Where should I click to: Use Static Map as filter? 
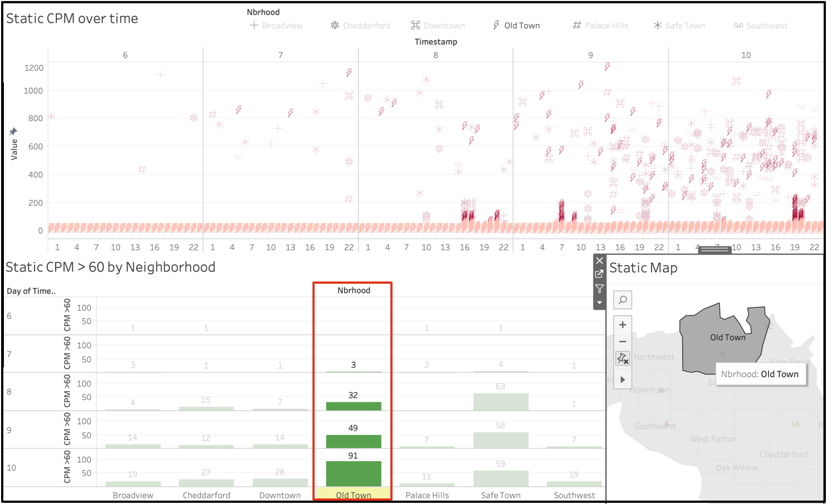(599, 289)
